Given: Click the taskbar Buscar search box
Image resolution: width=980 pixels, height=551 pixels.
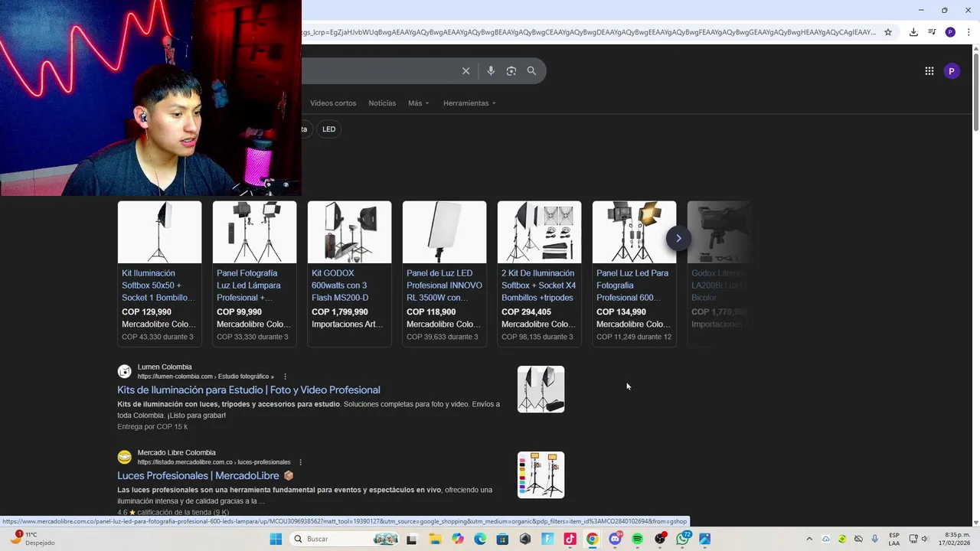Looking at the screenshot, I should coord(345,539).
